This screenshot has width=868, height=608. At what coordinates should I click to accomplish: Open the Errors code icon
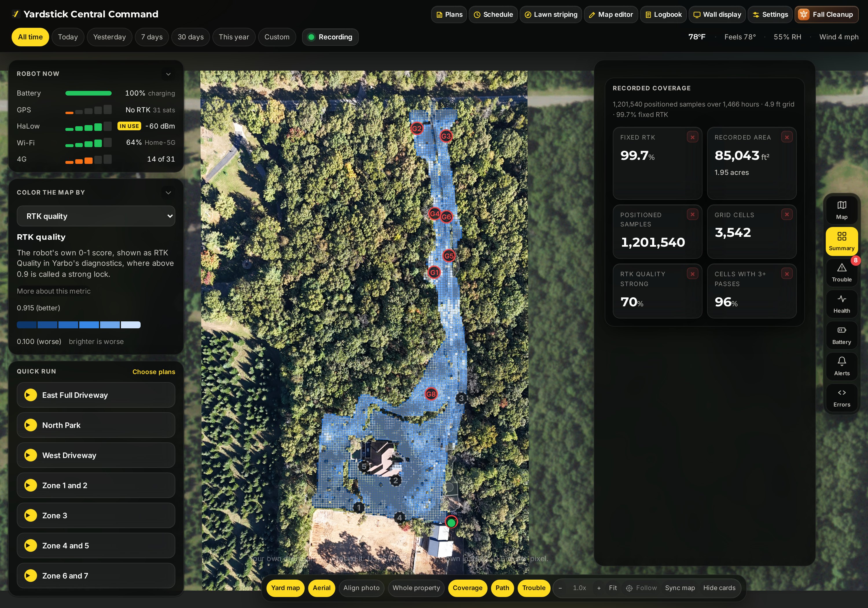click(842, 398)
